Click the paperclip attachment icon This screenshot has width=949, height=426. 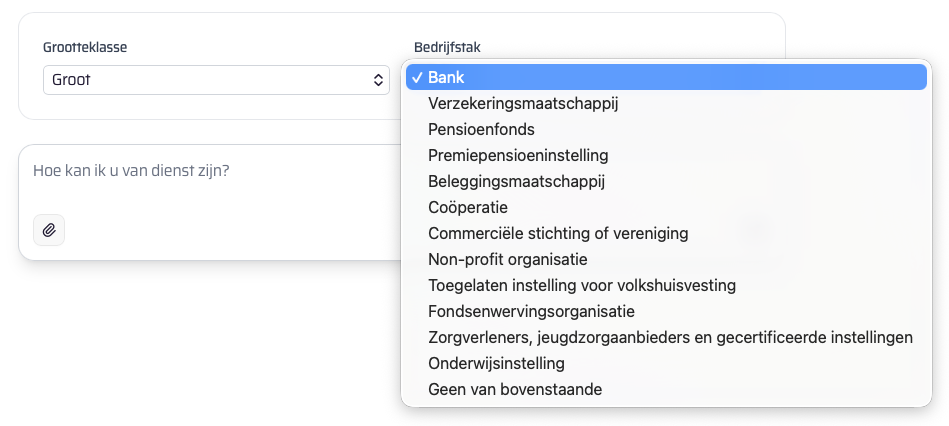point(49,230)
